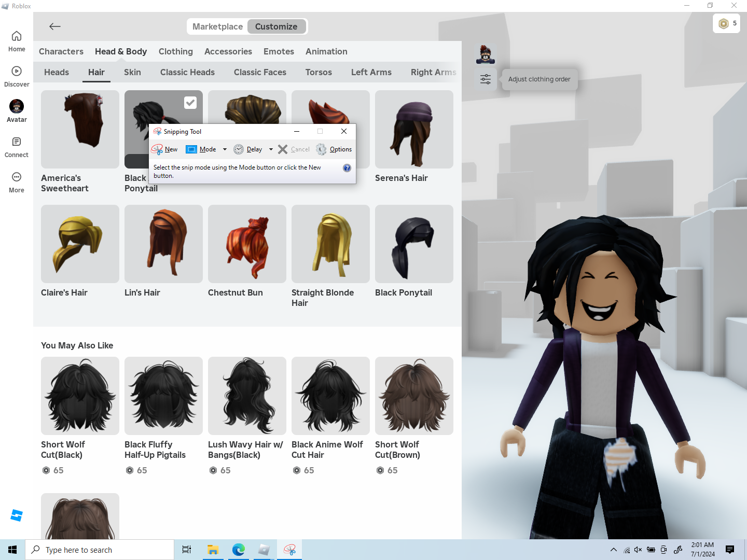View Short Wolf Cut(Brown) item
Screen dimensions: 747x560
coord(414,396)
